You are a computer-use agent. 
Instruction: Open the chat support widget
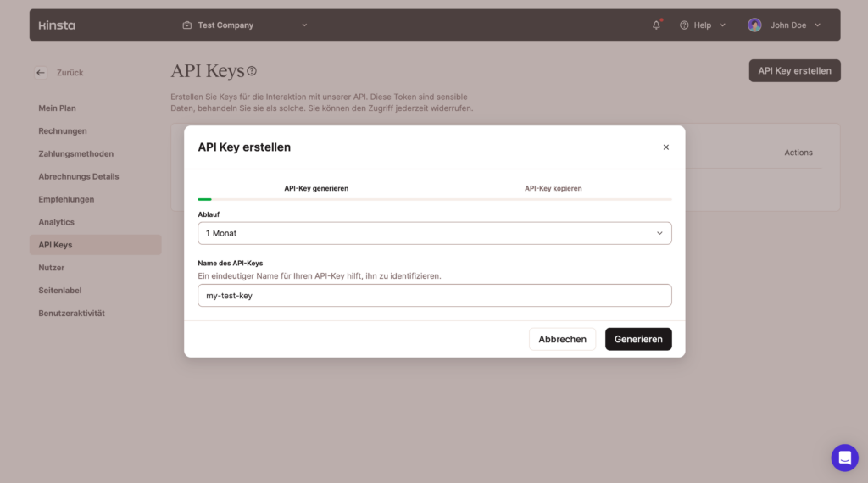tap(844, 458)
